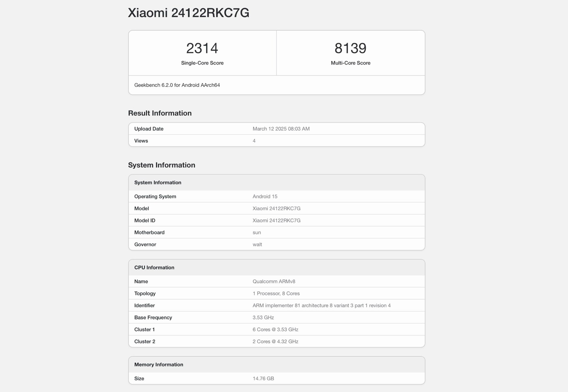Click the "Upload Date" row label
Screen dimensions: 568x392
[x=149, y=129]
